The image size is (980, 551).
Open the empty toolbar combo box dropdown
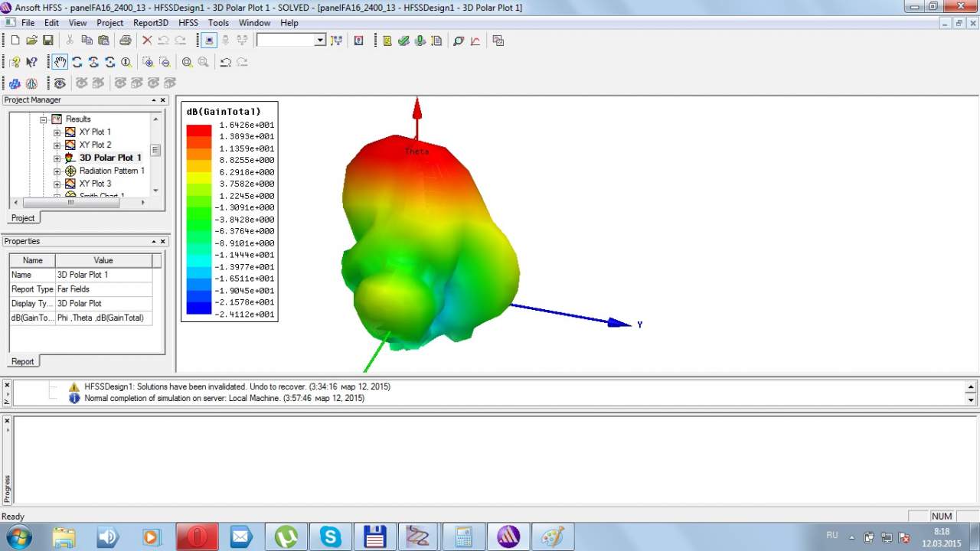click(x=320, y=41)
